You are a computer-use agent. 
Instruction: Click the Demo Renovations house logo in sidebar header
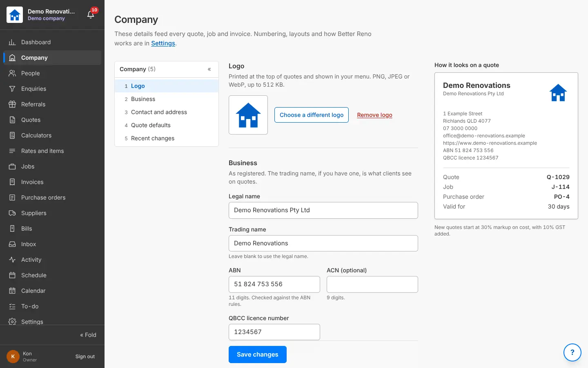point(15,15)
